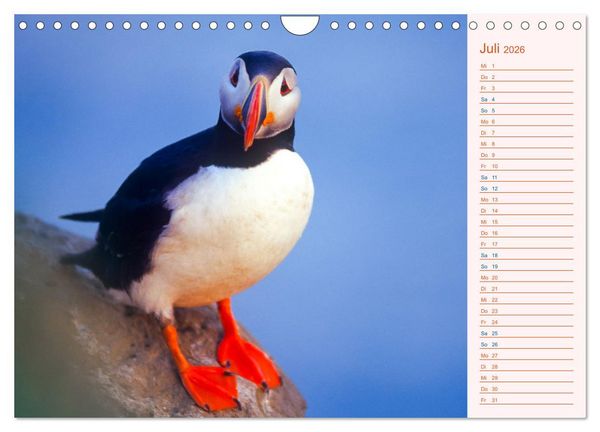Select the date row "Mi 29"
The width and height of the screenshot is (600, 432).
click(x=527, y=377)
